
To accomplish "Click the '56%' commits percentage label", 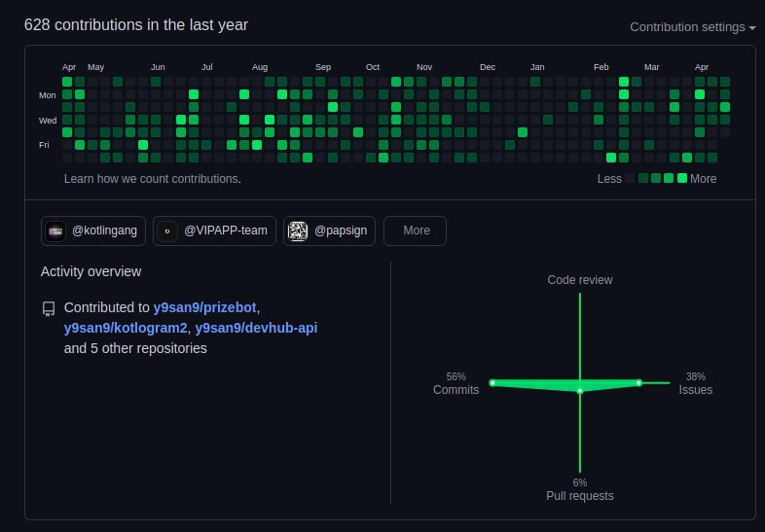I will 455,376.
